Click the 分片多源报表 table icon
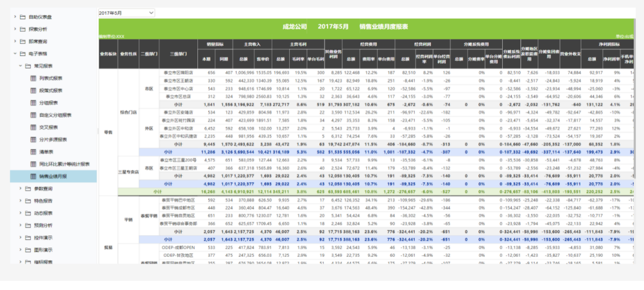Screen dimensions: 644x290 (x=33, y=140)
